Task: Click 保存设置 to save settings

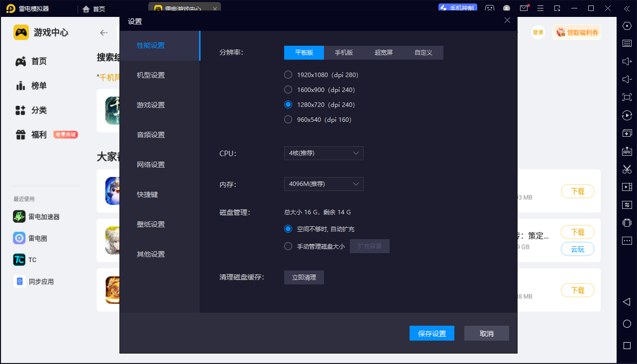Action: [432, 333]
